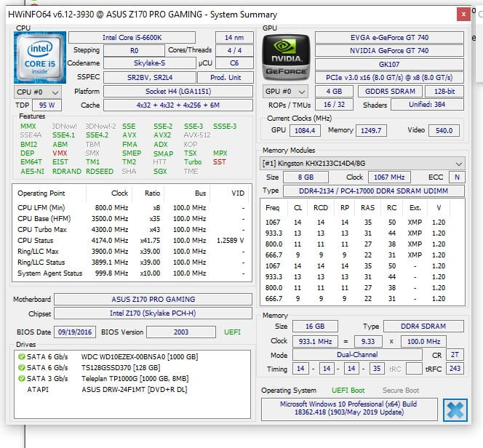The width and height of the screenshot is (483, 448).
Task: Click the Intel Core i5 logo
Action: (39, 57)
